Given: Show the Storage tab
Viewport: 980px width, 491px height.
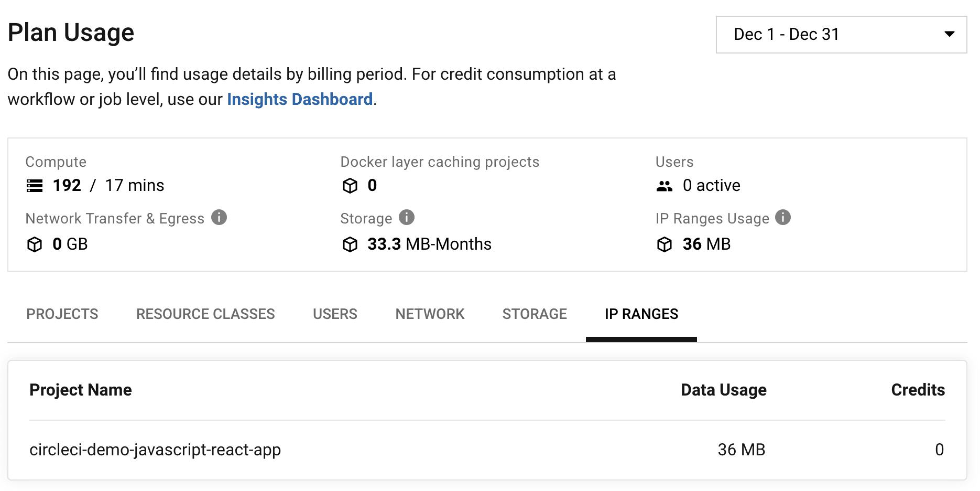Looking at the screenshot, I should coord(535,314).
